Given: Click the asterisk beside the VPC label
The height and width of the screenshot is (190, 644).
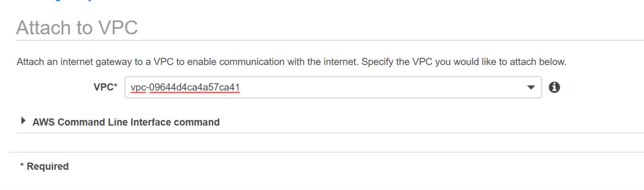Looking at the screenshot, I should [116, 85].
